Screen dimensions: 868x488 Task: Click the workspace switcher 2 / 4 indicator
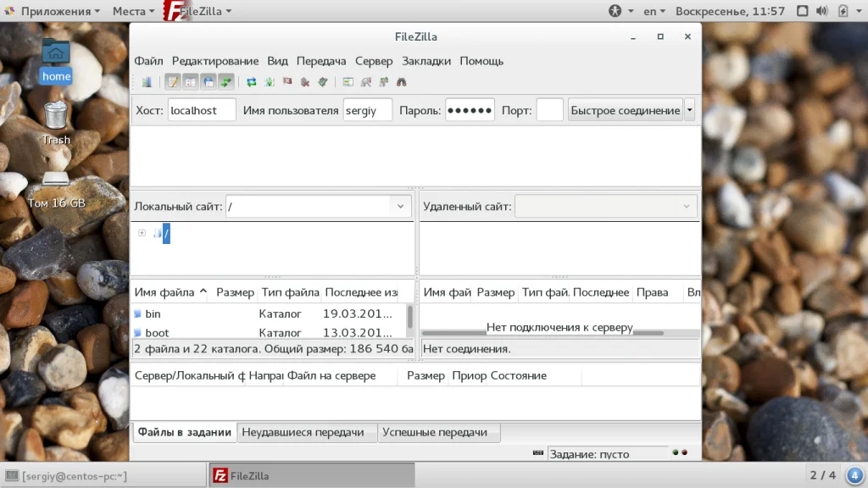click(x=822, y=475)
